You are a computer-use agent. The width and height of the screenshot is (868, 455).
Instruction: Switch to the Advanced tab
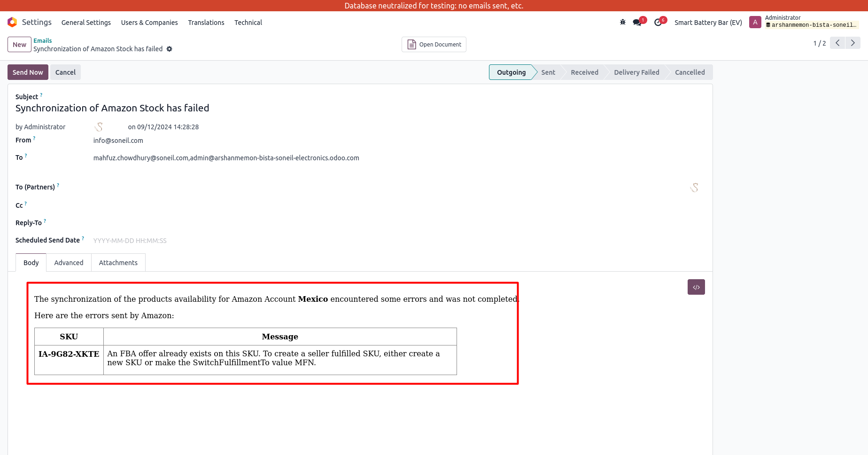pyautogui.click(x=69, y=263)
